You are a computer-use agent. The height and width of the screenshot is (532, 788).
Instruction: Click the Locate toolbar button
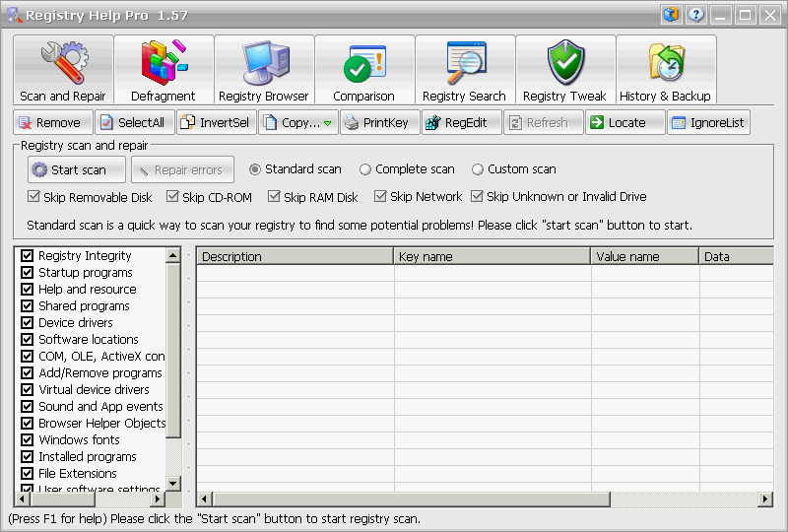tap(625, 123)
